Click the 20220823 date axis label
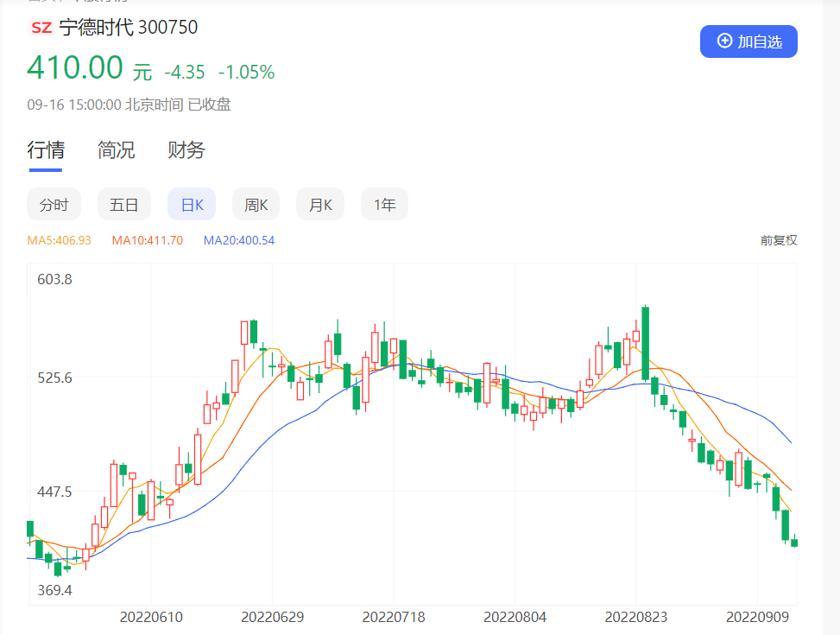Image resolution: width=840 pixels, height=635 pixels. [x=635, y=617]
